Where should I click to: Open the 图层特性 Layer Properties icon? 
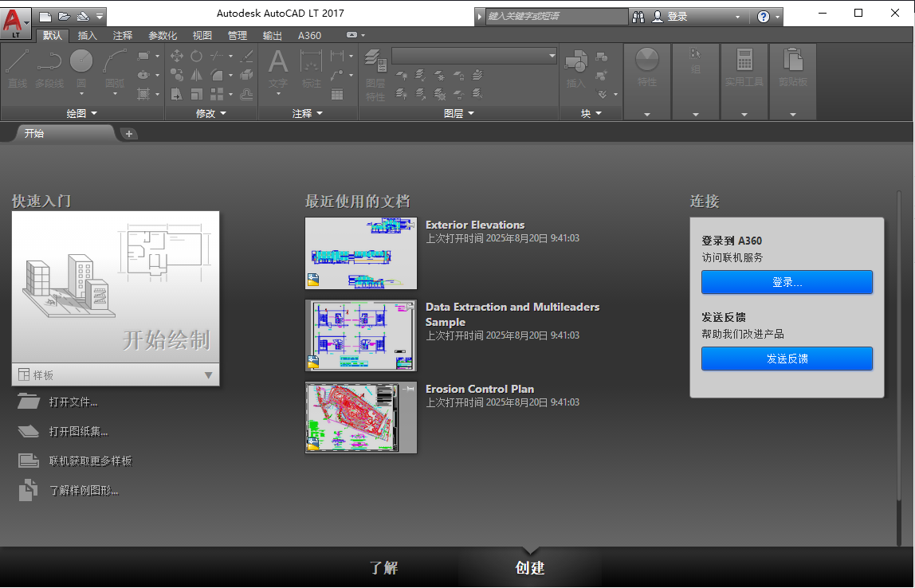pyautogui.click(x=375, y=61)
